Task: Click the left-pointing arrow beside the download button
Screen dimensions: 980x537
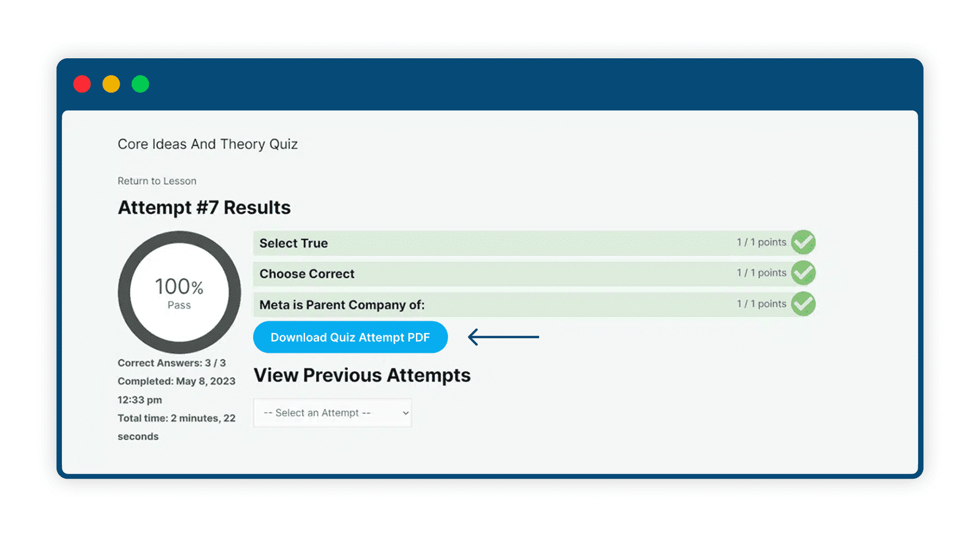Action: [503, 337]
